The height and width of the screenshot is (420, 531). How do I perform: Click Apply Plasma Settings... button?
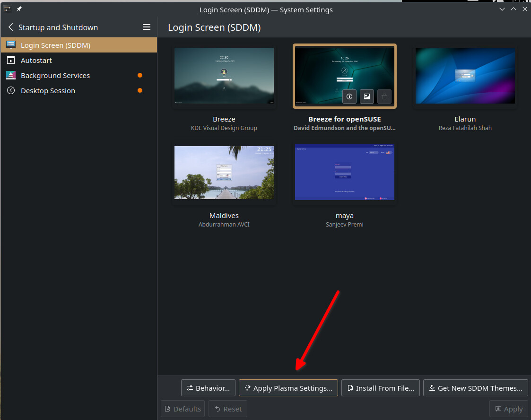(288, 388)
